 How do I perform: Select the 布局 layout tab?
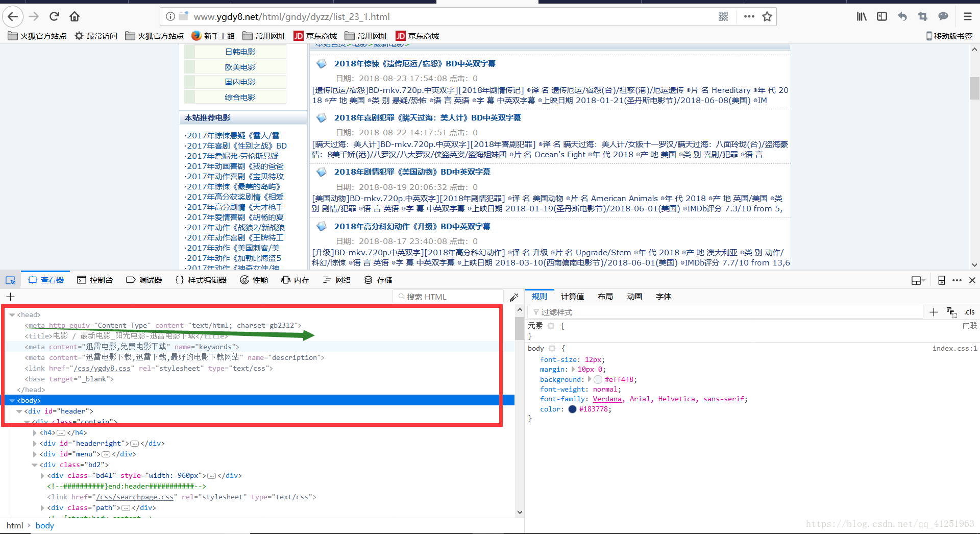[x=605, y=297]
